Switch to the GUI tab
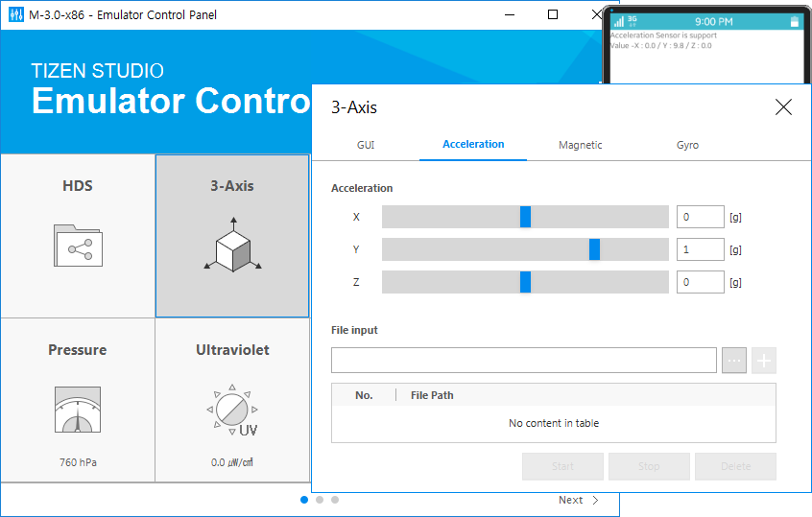The width and height of the screenshot is (812, 517). point(366,145)
